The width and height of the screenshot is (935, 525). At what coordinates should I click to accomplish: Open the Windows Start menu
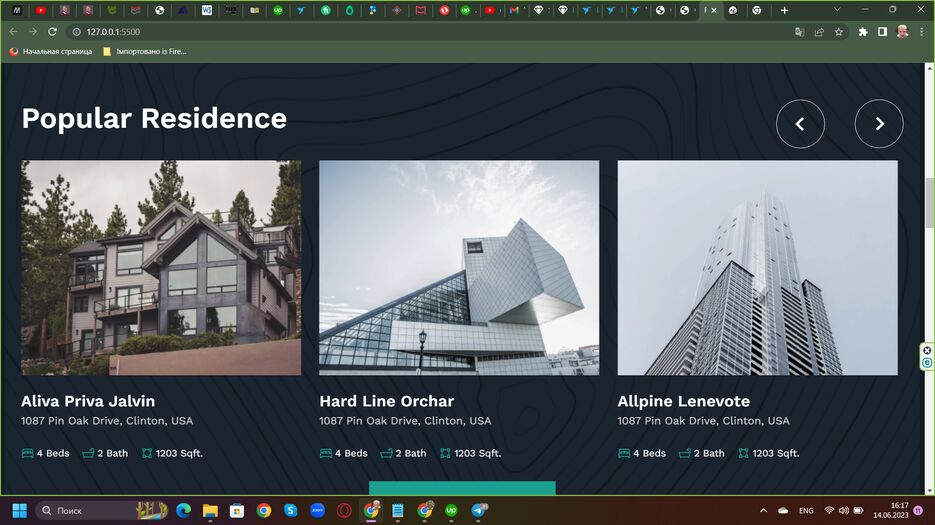(20, 511)
